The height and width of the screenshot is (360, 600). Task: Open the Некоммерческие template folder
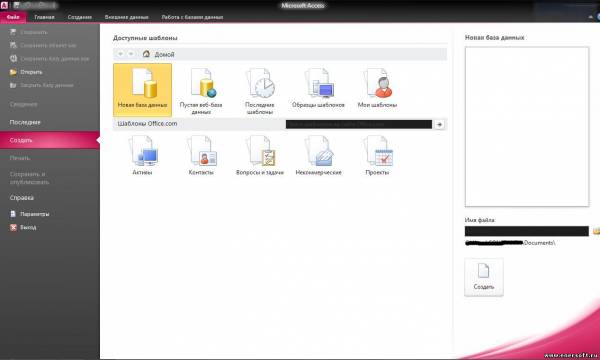pos(318,155)
